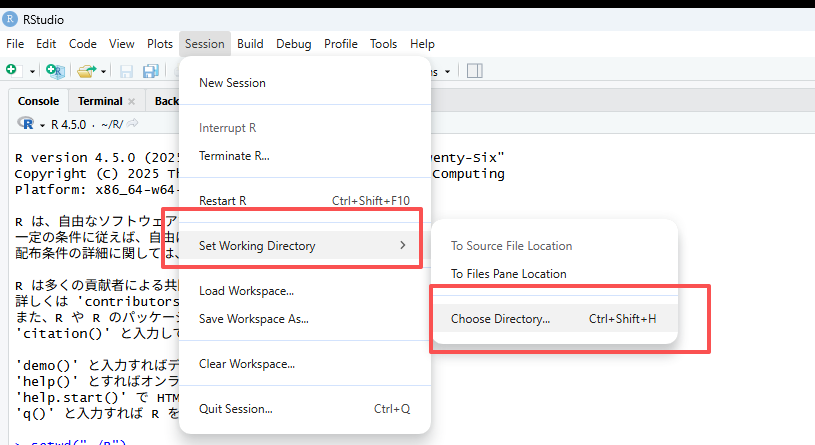Viewport: 815px width, 445px height.
Task: Click the Save current document icon
Action: (x=127, y=71)
